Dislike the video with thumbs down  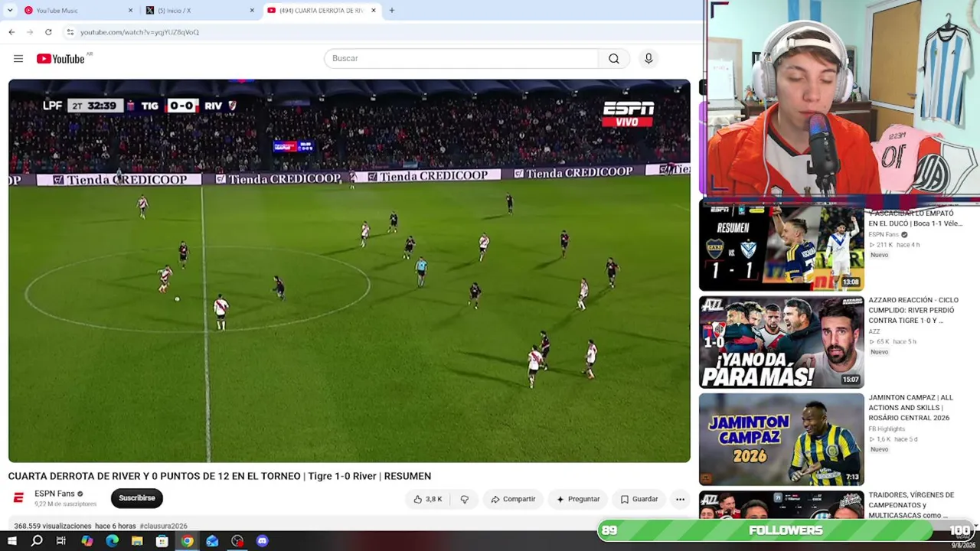click(465, 499)
